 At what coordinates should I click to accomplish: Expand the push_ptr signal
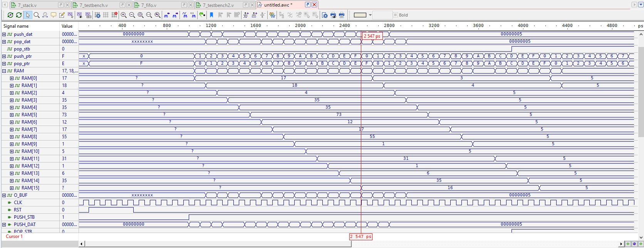pos(4,56)
